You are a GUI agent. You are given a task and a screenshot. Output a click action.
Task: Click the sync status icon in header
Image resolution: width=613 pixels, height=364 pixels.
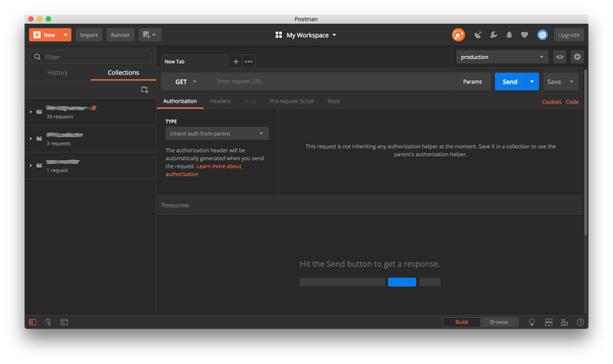tap(457, 34)
